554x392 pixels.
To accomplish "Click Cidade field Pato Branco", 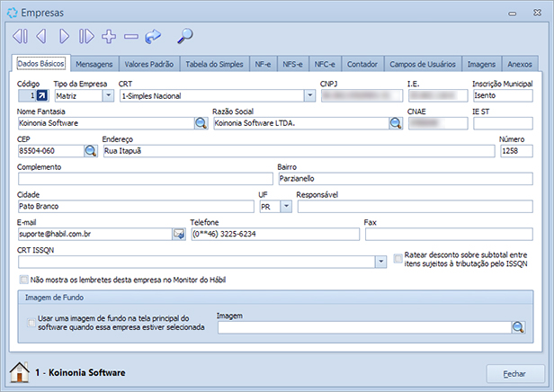I will point(136,207).
